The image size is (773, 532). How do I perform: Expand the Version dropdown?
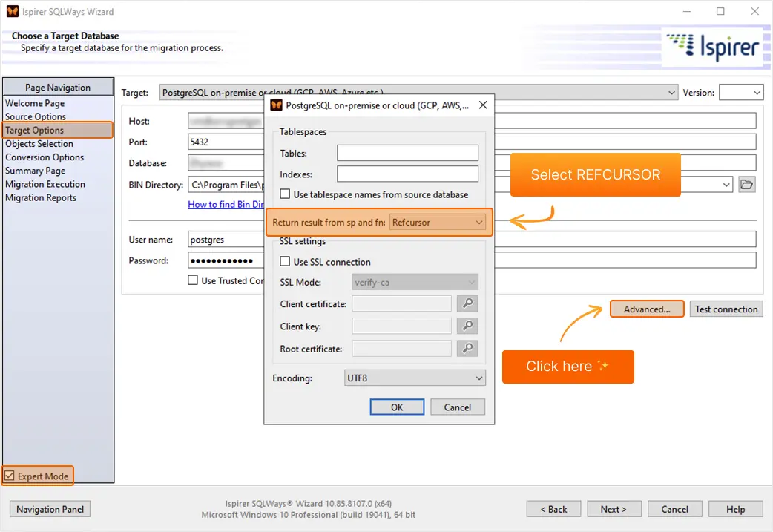point(741,92)
